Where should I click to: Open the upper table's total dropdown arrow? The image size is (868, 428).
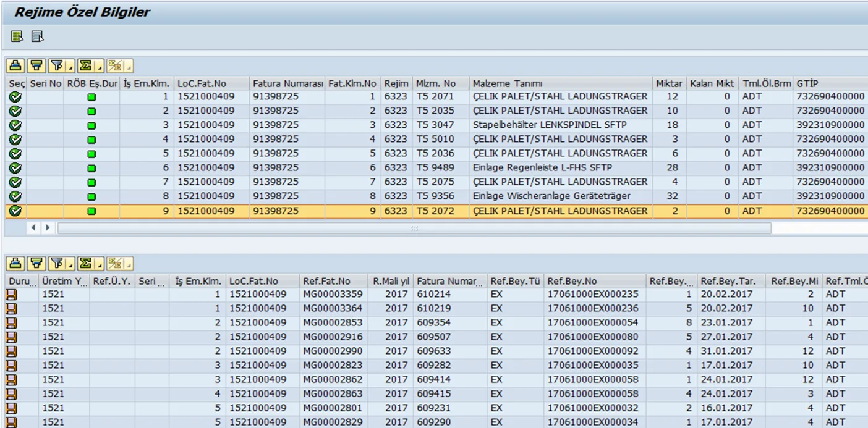click(x=100, y=66)
